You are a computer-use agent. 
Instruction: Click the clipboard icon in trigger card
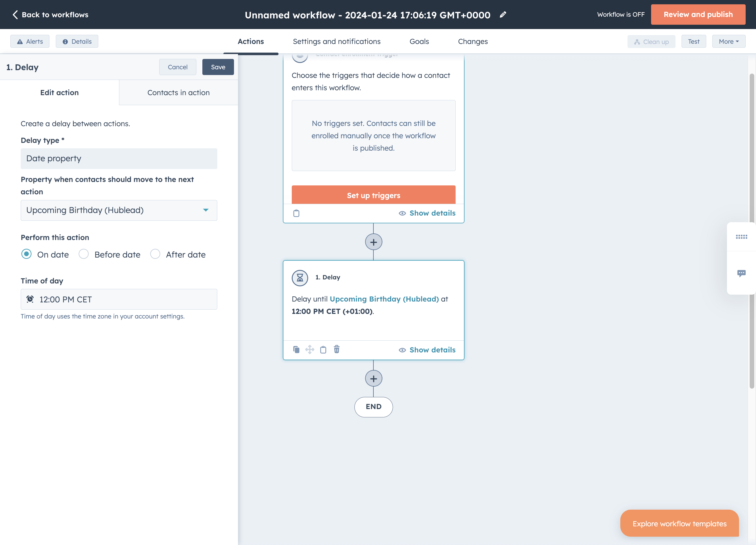coord(296,213)
